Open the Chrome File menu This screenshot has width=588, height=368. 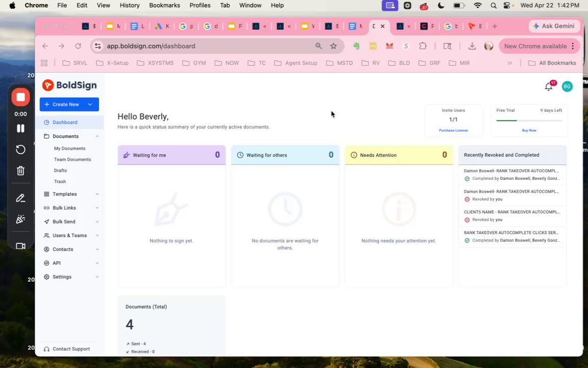(62, 5)
